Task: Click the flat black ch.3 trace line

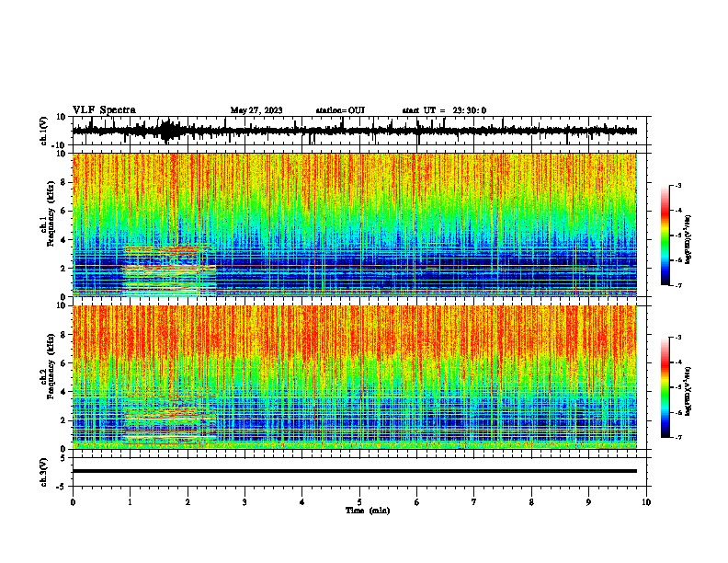Action: coord(355,471)
